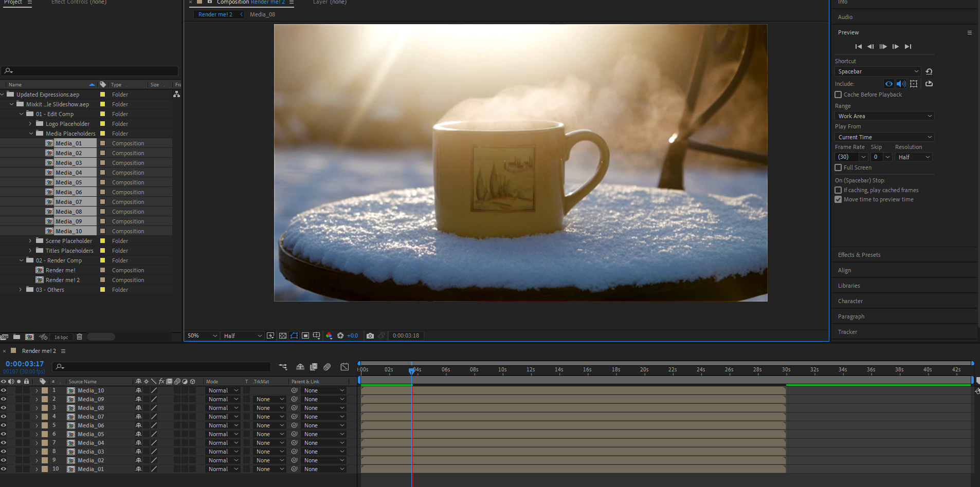Enable the Cache Before Playback checkbox
The image size is (980, 487).
(838, 95)
